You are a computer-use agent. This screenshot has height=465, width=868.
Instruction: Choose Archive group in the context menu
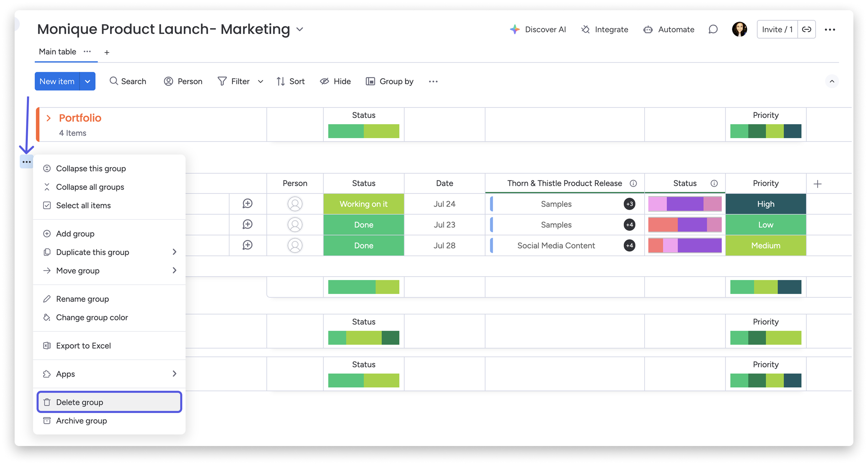point(81,421)
